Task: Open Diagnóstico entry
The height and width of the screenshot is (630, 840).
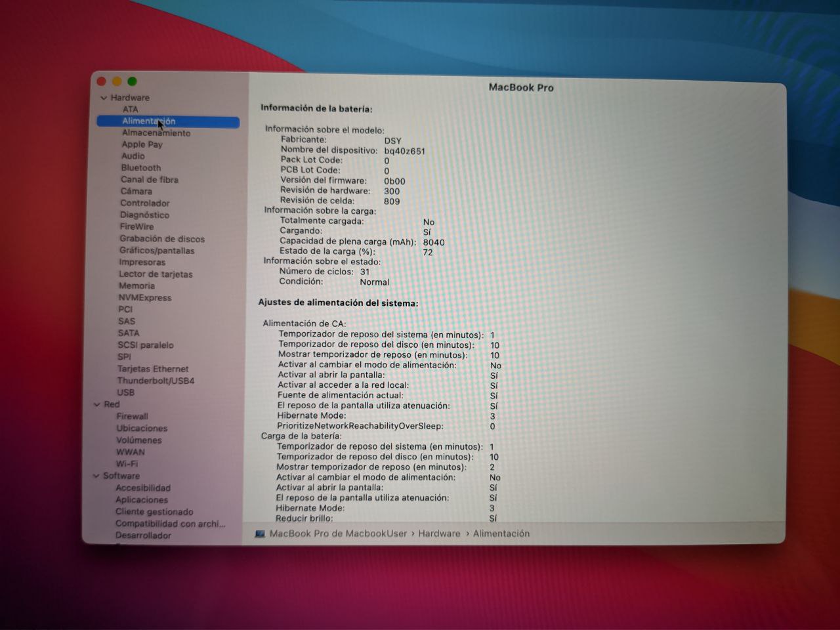Action: (144, 215)
